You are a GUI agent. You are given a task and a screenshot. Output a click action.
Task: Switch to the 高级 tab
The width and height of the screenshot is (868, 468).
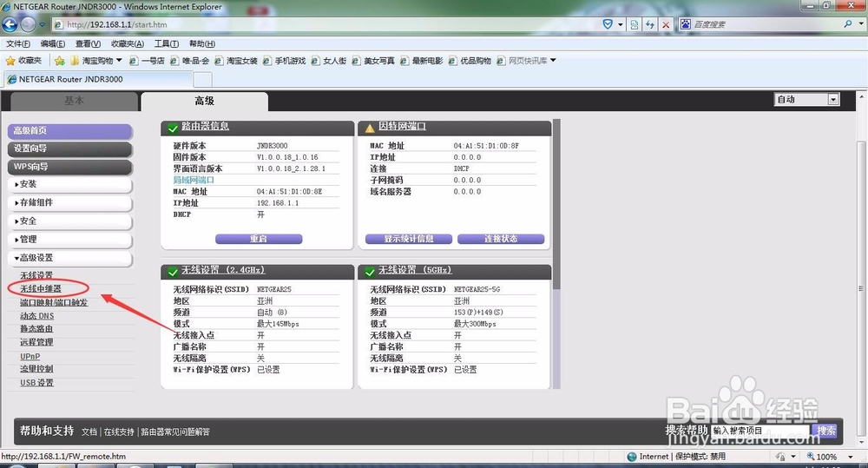[x=204, y=101]
